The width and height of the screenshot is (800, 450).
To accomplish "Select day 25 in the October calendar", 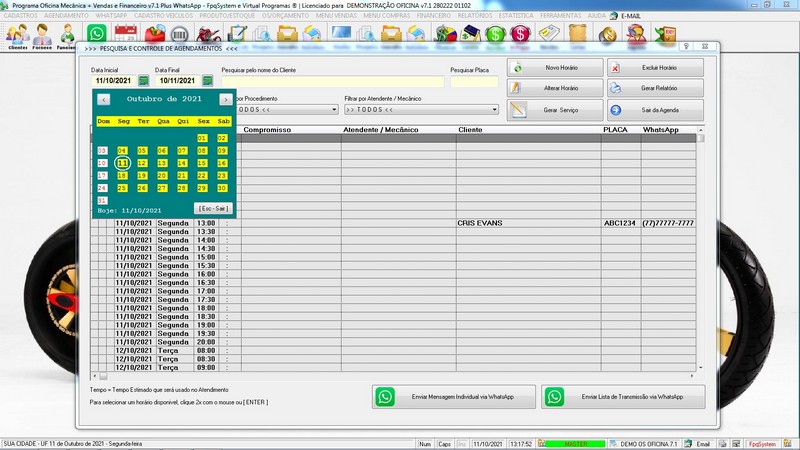I will click(122, 188).
